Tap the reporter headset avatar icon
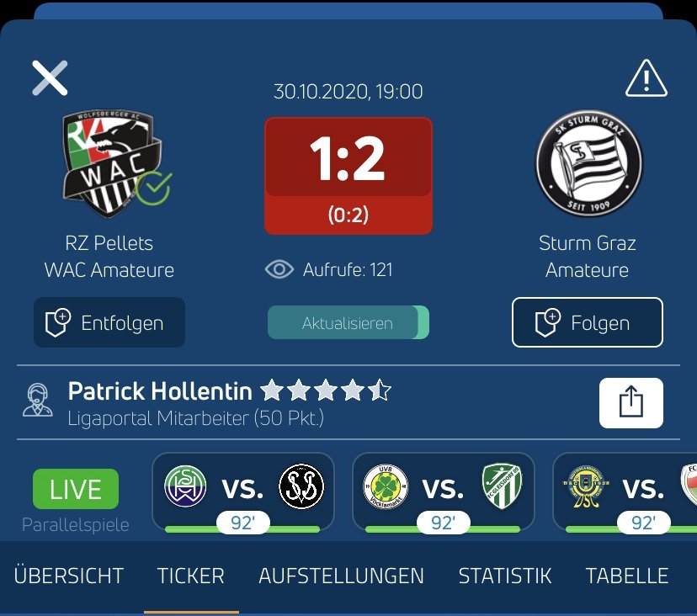This screenshot has width=697, height=616. (x=37, y=400)
